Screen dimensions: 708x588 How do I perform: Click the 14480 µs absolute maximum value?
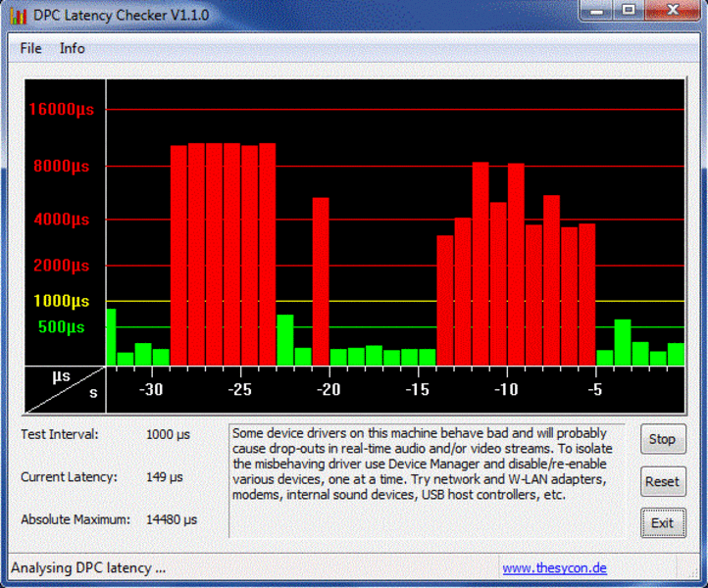(172, 519)
